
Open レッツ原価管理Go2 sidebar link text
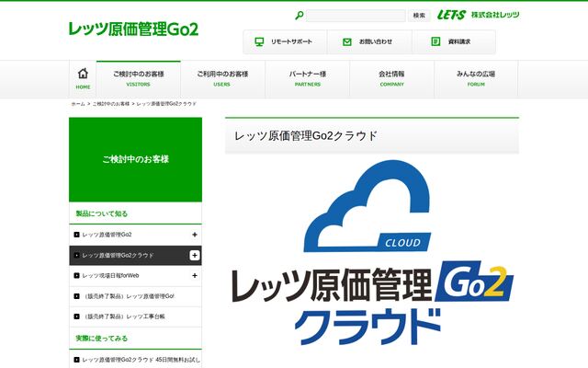click(107, 235)
